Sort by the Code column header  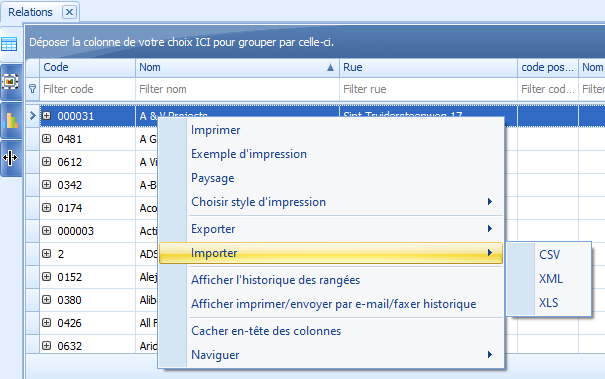tap(88, 68)
